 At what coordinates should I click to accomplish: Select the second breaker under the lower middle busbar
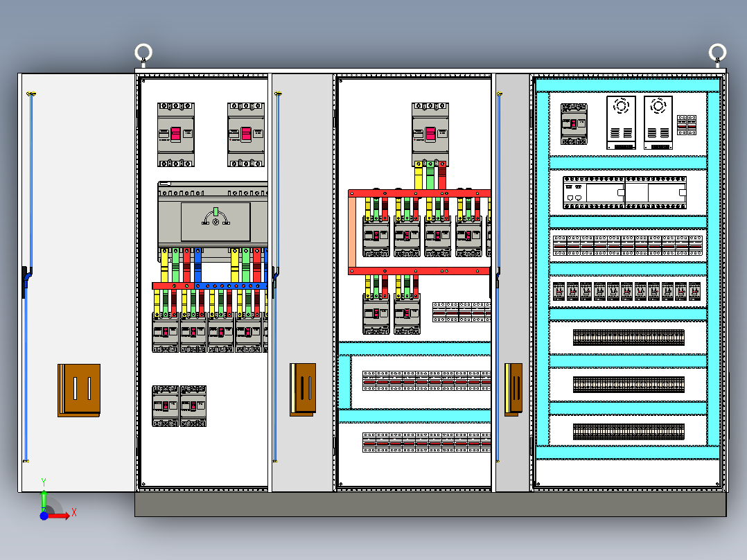[407, 314]
